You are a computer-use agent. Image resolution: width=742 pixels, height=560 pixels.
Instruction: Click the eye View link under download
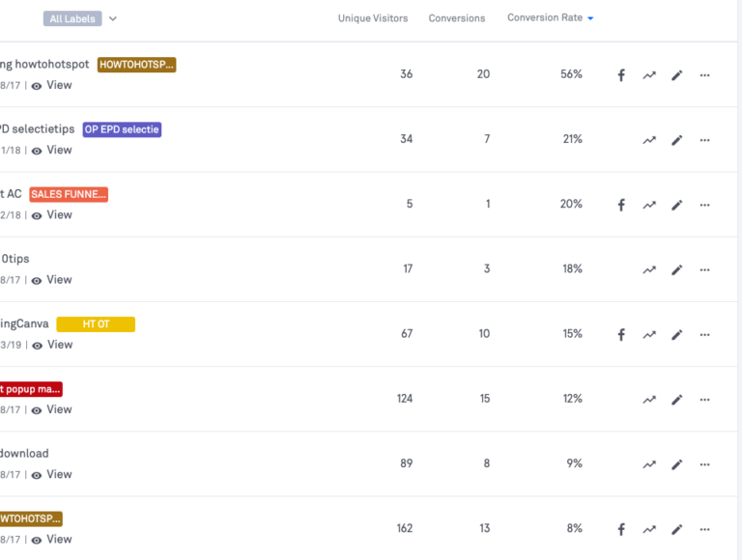coord(52,474)
